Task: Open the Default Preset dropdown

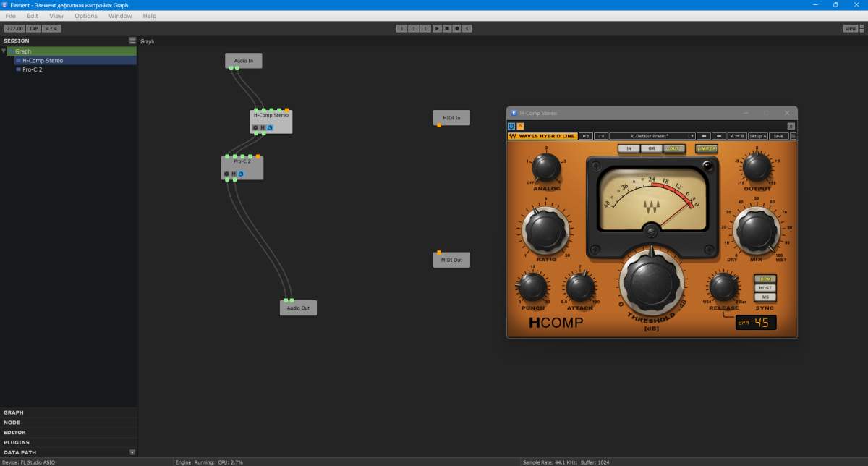Action: tap(652, 136)
